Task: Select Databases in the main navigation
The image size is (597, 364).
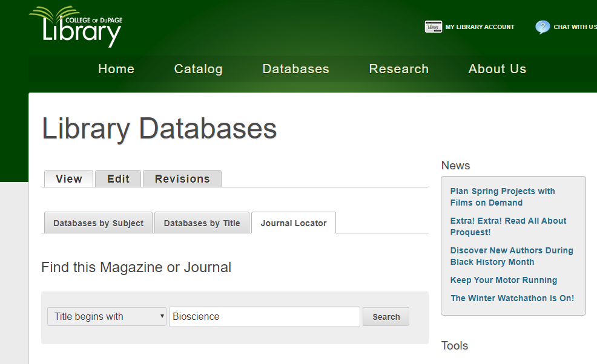Action: [x=295, y=69]
